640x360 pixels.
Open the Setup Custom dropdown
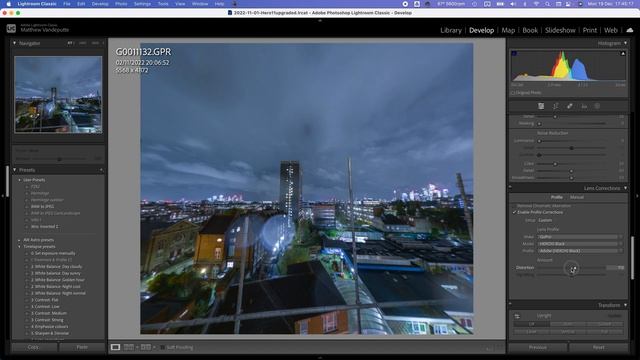[x=545, y=220]
